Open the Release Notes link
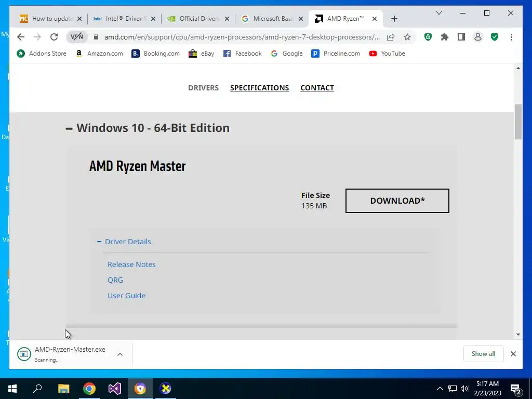Viewport: 532px width, 399px height. (x=131, y=264)
